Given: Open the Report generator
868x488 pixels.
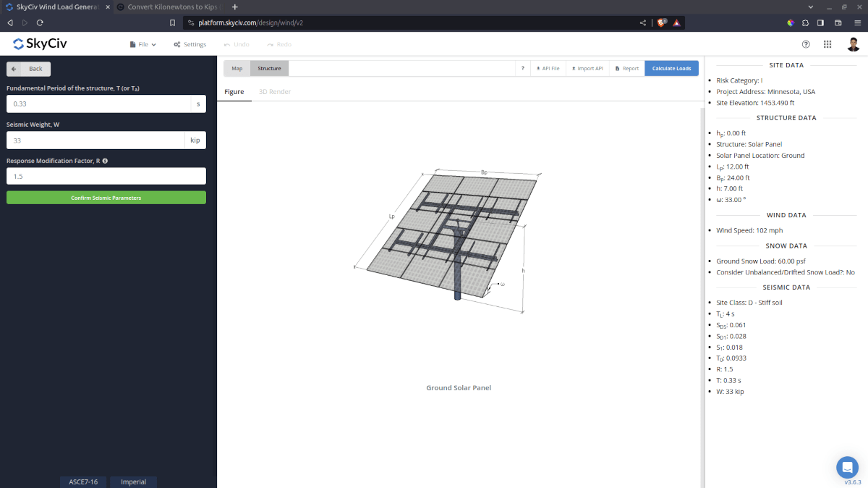Looking at the screenshot, I should [625, 67].
